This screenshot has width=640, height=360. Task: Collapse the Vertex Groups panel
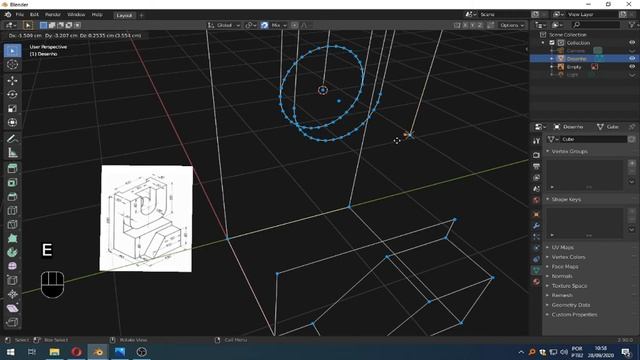[569, 151]
